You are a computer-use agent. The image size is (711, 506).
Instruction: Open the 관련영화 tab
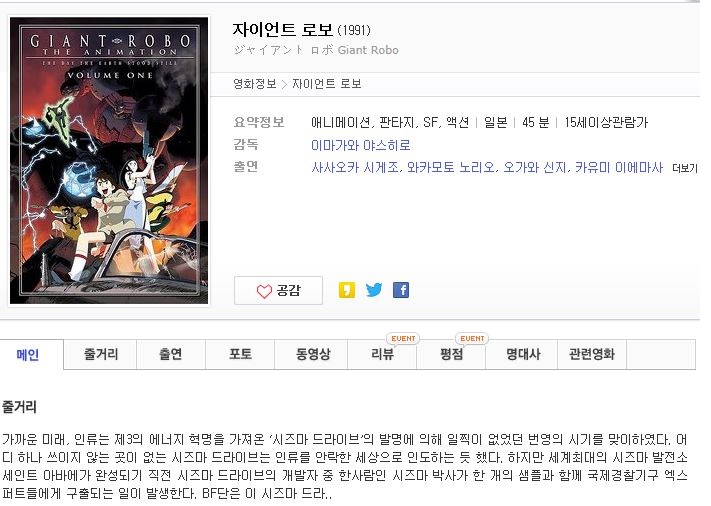pyautogui.click(x=592, y=355)
